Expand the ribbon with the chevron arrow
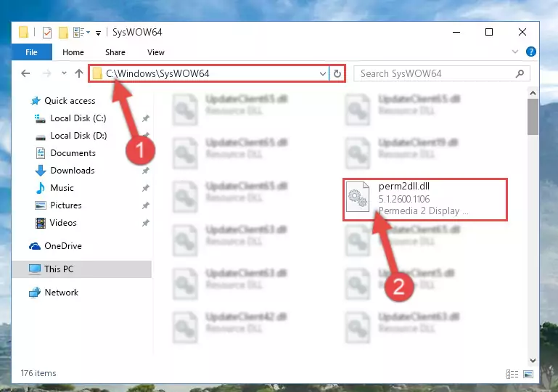 pos(514,52)
